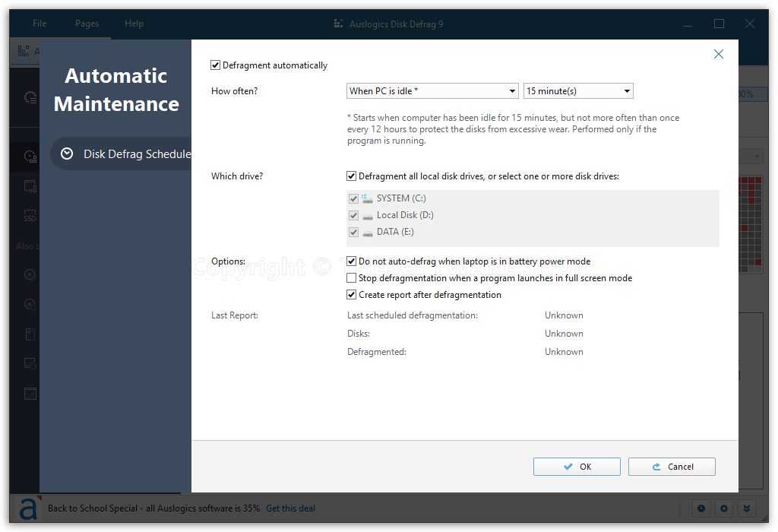
Task: Click the 'How often?' label
Action: [234, 90]
